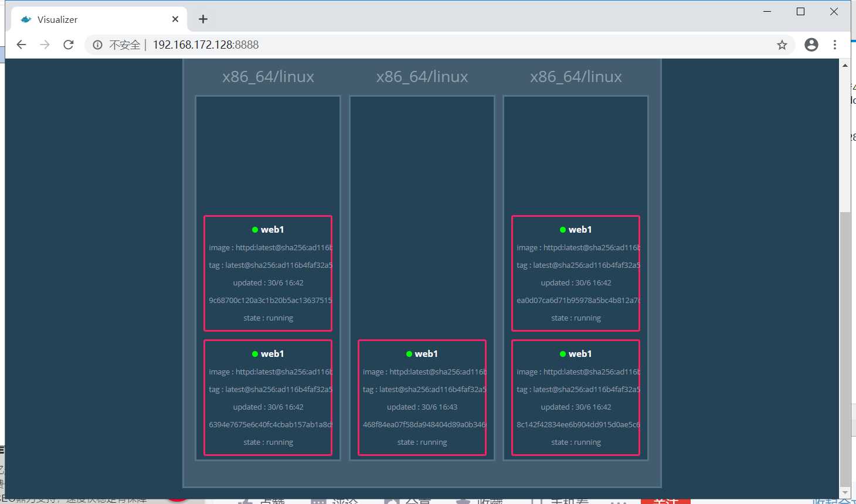
Task: Click web1 title in the card with ID ea0d07ca6d71
Action: [580, 230]
